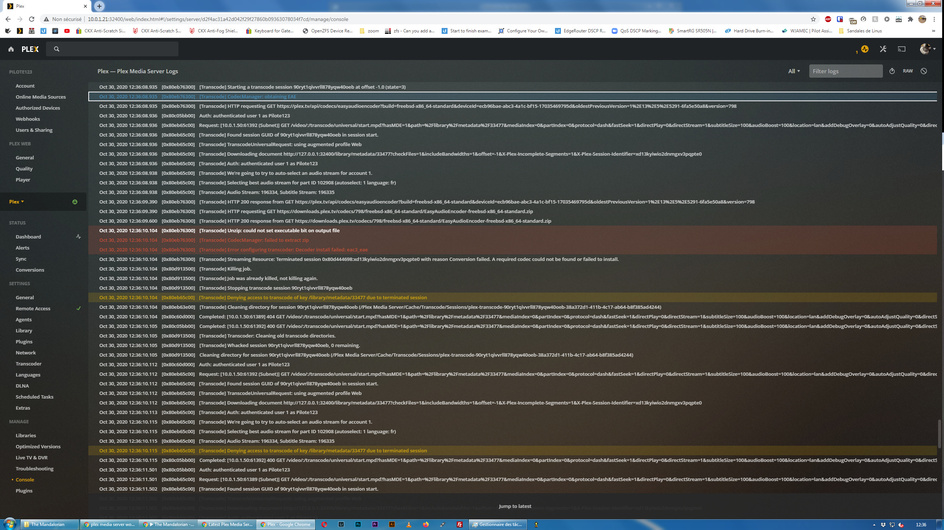Focus the Filter logs input field
Image resolution: width=944 pixels, height=530 pixels.
(x=846, y=71)
